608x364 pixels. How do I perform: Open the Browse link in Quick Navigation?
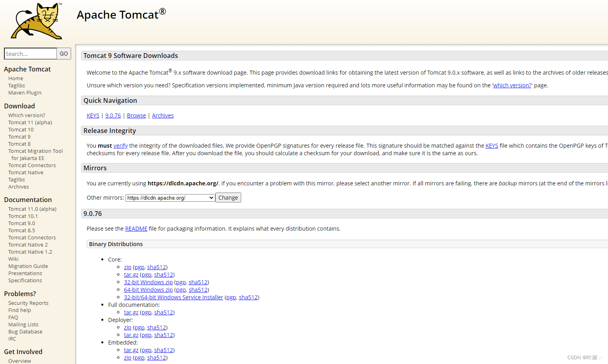pos(136,115)
